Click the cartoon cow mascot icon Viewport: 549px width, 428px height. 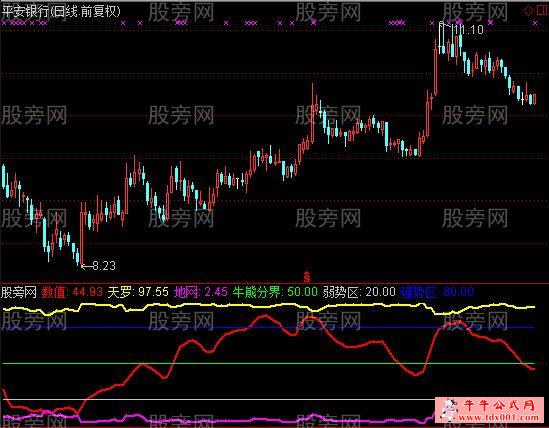449,410
